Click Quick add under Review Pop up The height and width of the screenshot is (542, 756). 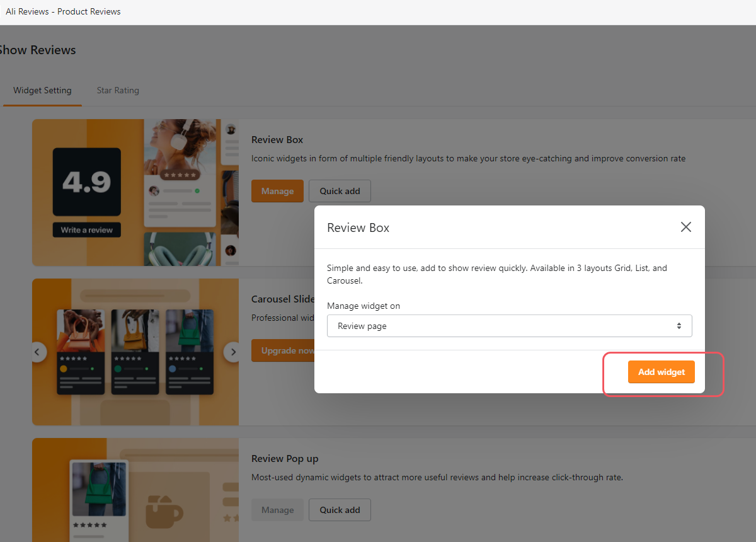click(340, 510)
